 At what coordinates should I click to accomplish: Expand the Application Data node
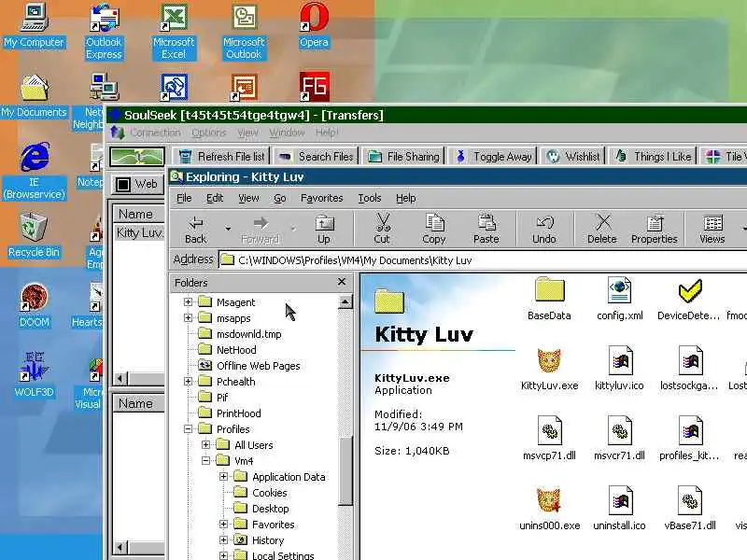pyautogui.click(x=223, y=477)
